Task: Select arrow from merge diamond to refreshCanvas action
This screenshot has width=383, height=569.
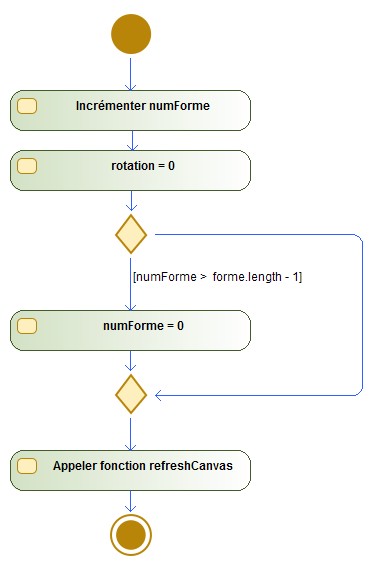Action: pyautogui.click(x=130, y=434)
